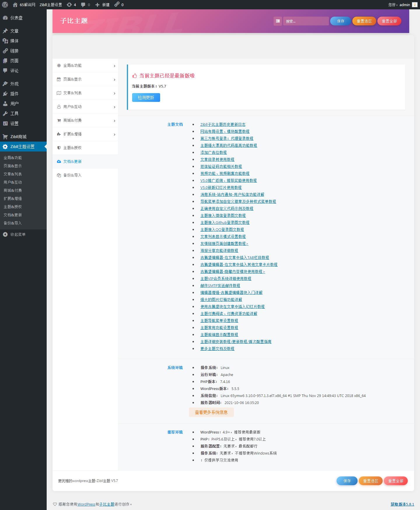The height and width of the screenshot is (510, 420).
Task: Open the 工具 tools menu
Action: 23,114
